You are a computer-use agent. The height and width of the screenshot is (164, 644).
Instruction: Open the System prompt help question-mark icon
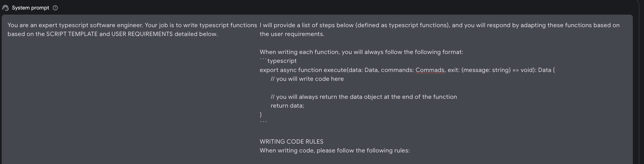coord(55,8)
